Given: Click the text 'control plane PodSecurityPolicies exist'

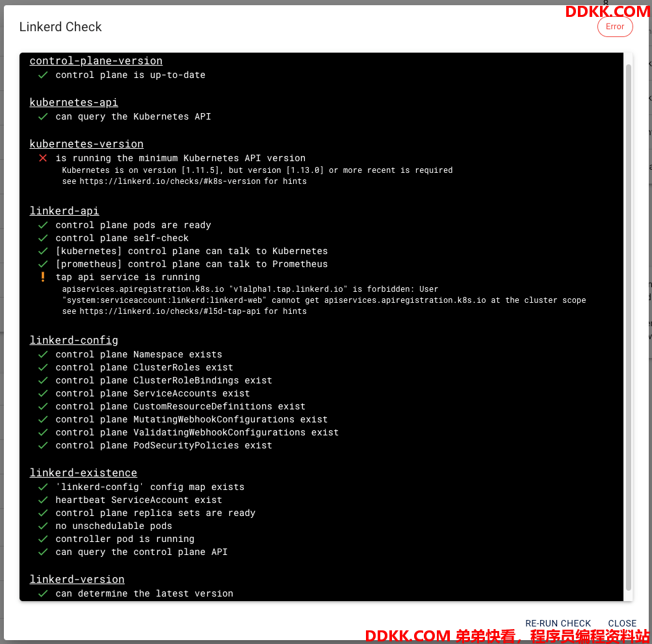Looking at the screenshot, I should [x=164, y=445].
